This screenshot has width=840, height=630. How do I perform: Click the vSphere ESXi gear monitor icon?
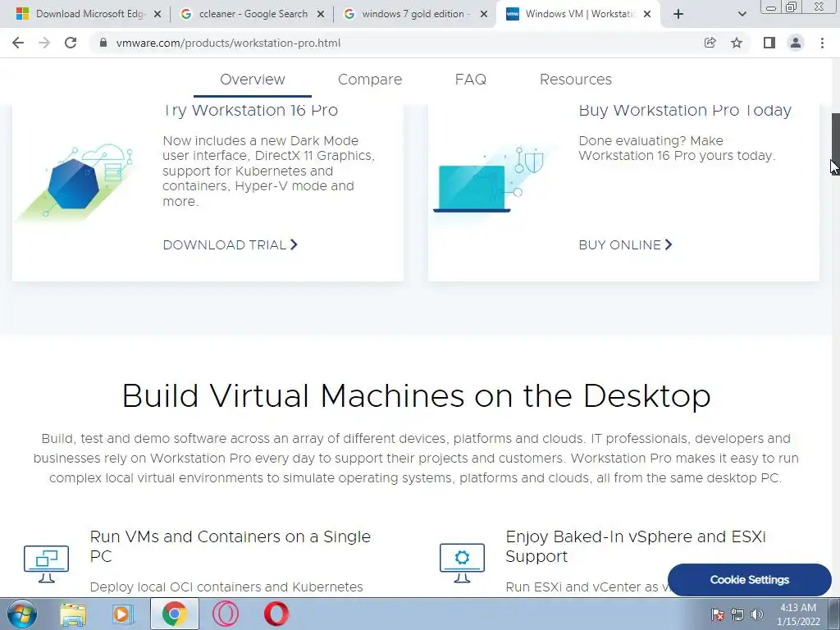coord(462,563)
